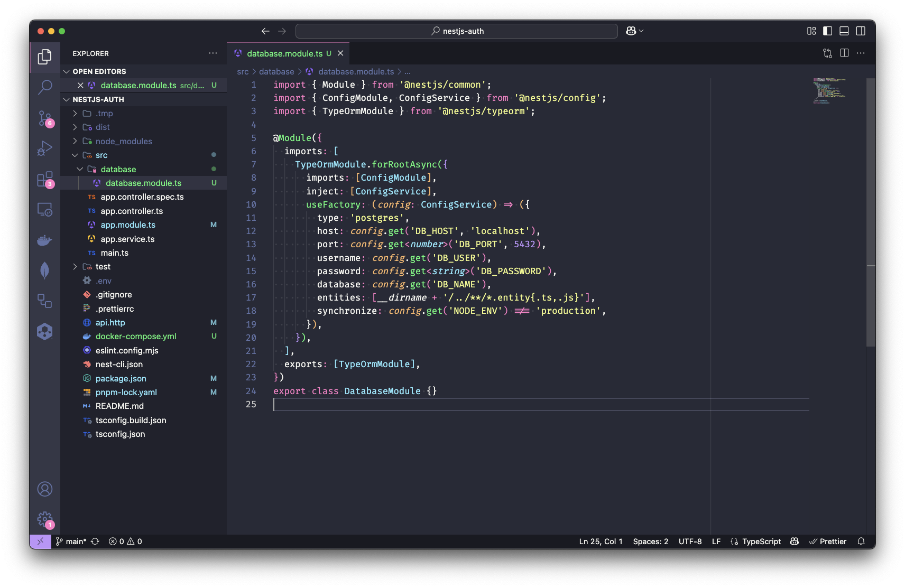Select the database.module.ts editor tab
This screenshot has width=905, height=588.
point(288,53)
